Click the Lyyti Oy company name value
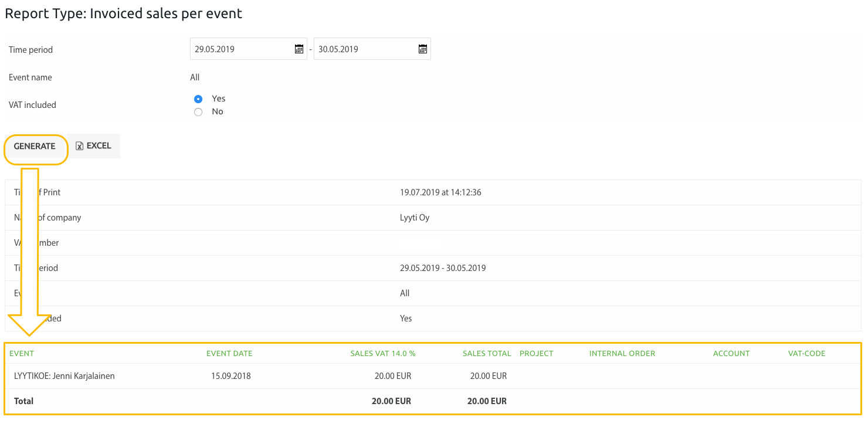Screen dimensions: 868x427 pyautogui.click(x=415, y=218)
